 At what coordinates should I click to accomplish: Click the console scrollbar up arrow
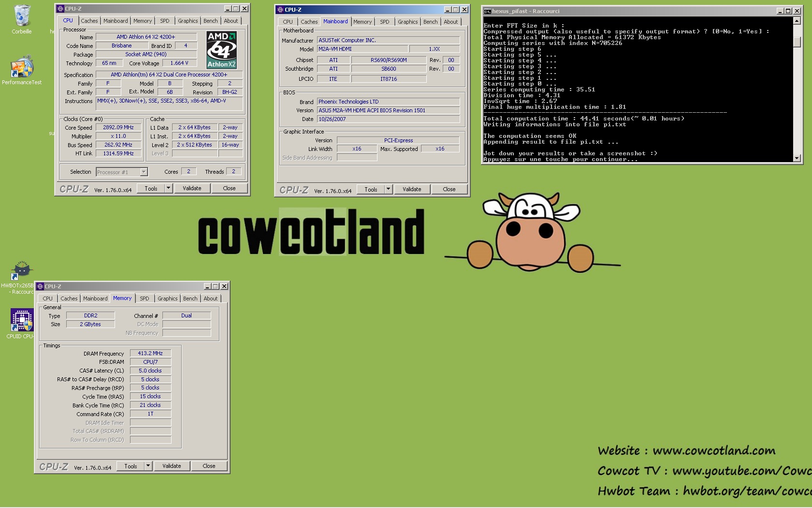click(797, 21)
